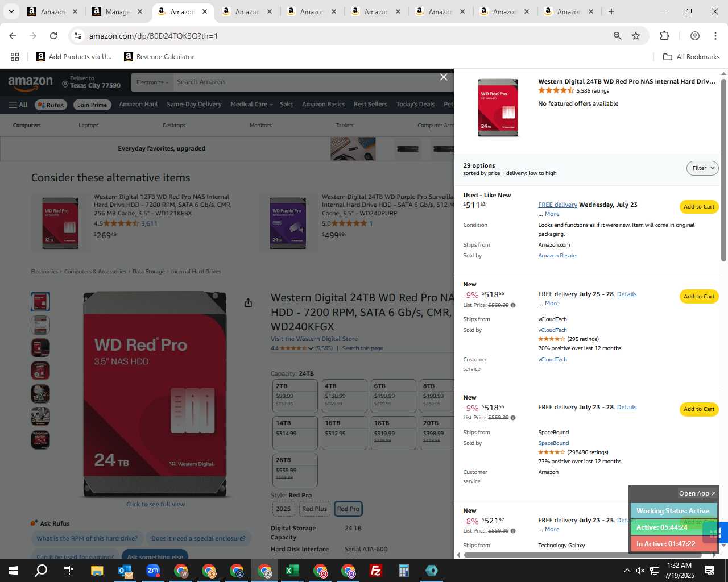Open SpaceBound seller link
728x582 pixels.
pyautogui.click(x=553, y=443)
